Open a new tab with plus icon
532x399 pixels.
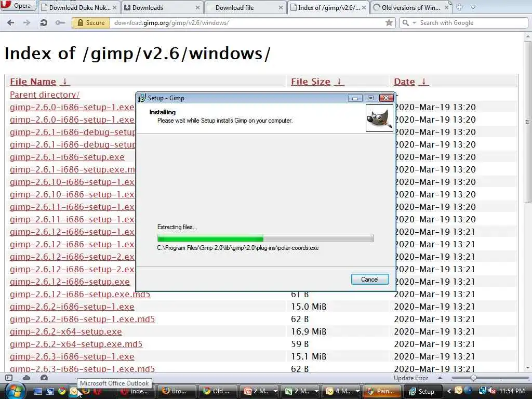[459, 7]
